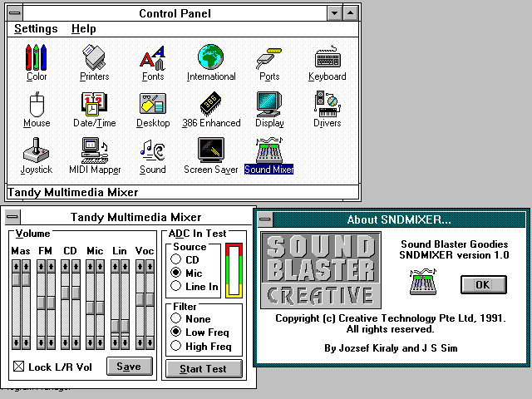Open the About SNDMIXER system menu box
Screen dimensions: 532x399
[264, 219]
